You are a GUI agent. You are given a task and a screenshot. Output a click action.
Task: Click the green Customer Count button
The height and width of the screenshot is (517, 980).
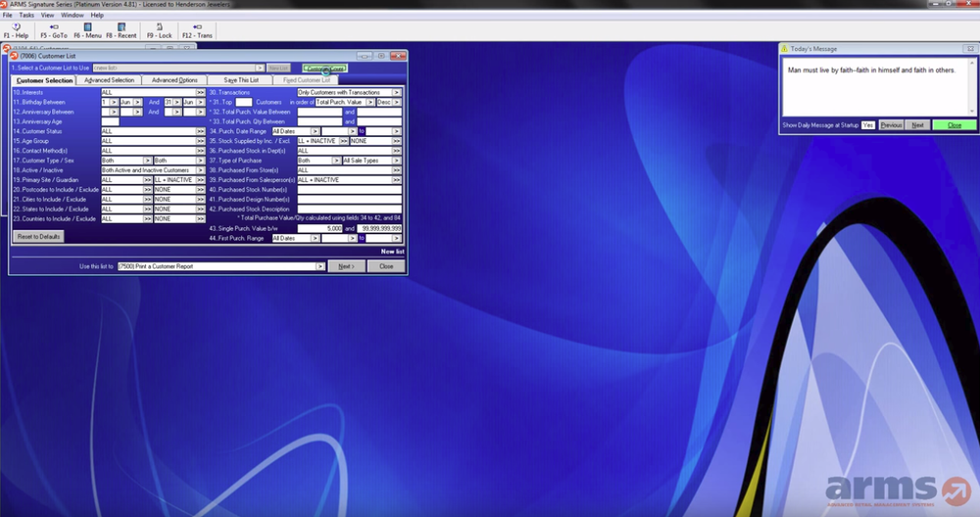(324, 68)
